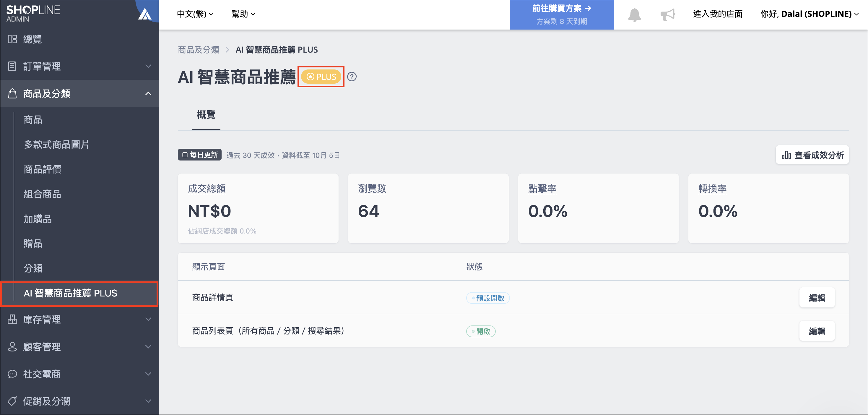Click 查看成效分析 button
Image resolution: width=868 pixels, height=415 pixels.
(x=812, y=155)
